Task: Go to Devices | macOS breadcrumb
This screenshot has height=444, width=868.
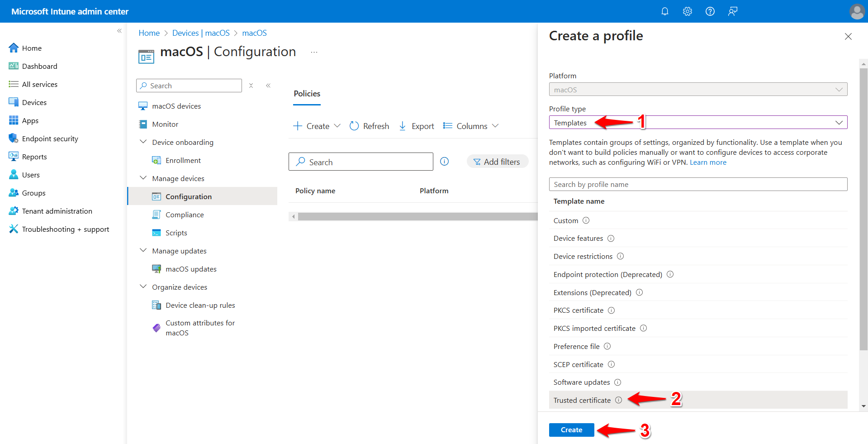Action: tap(201, 33)
